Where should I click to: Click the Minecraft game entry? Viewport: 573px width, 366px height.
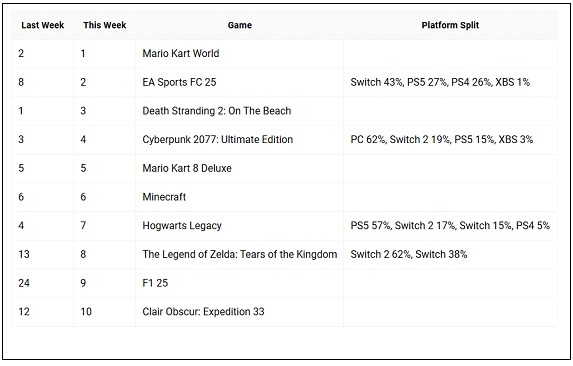tap(164, 197)
